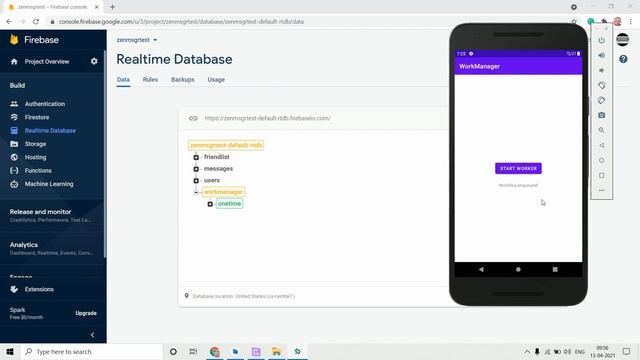
Task: Collapse the workmanager node
Action: coord(196,192)
